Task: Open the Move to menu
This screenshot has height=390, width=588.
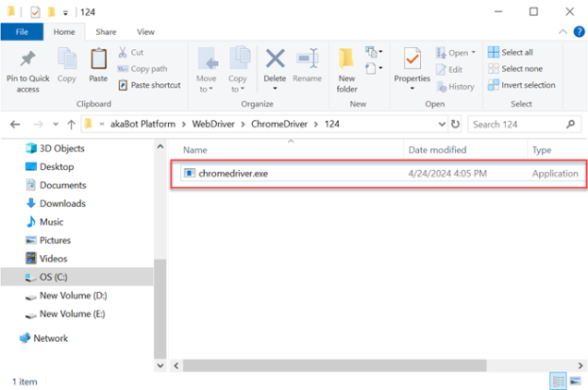Action: pos(207,70)
